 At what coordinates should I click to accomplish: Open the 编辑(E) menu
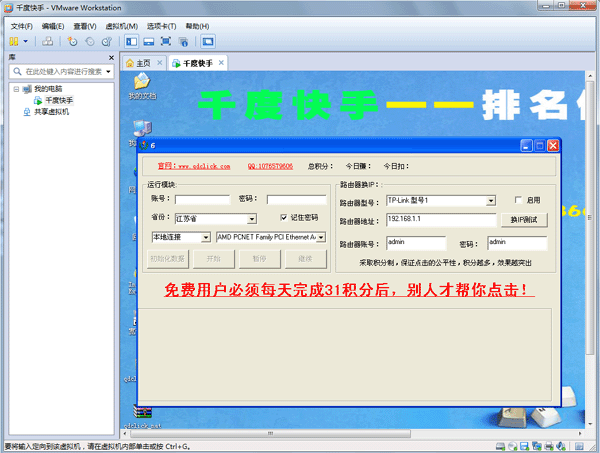[x=53, y=26]
